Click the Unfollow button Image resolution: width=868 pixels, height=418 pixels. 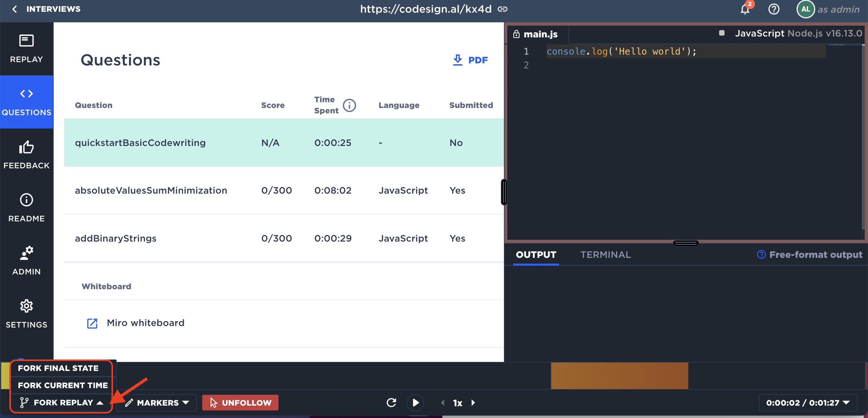point(240,403)
